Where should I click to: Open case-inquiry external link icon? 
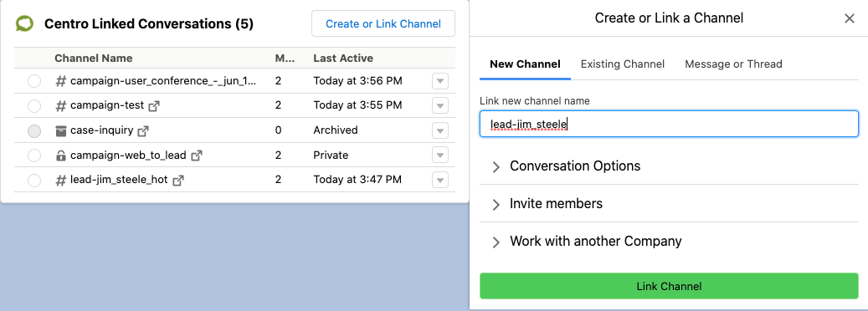tap(143, 130)
